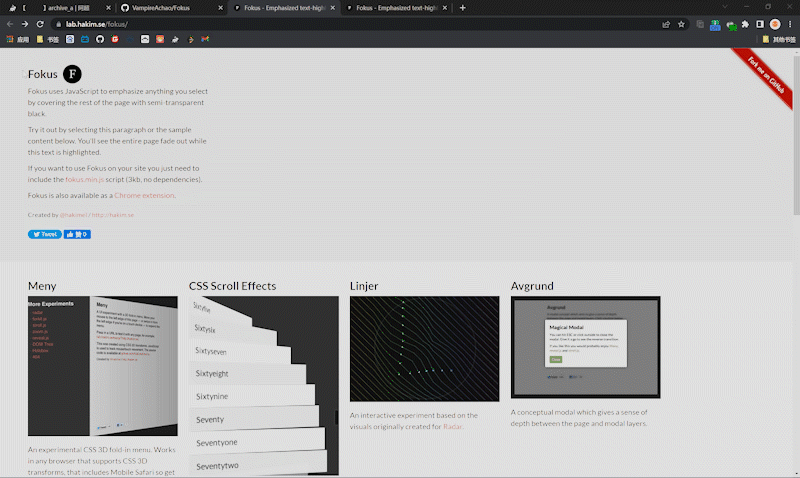Viewport: 800px width, 478px height.
Task: Bookmark this page with the star icon
Action: click(x=680, y=23)
